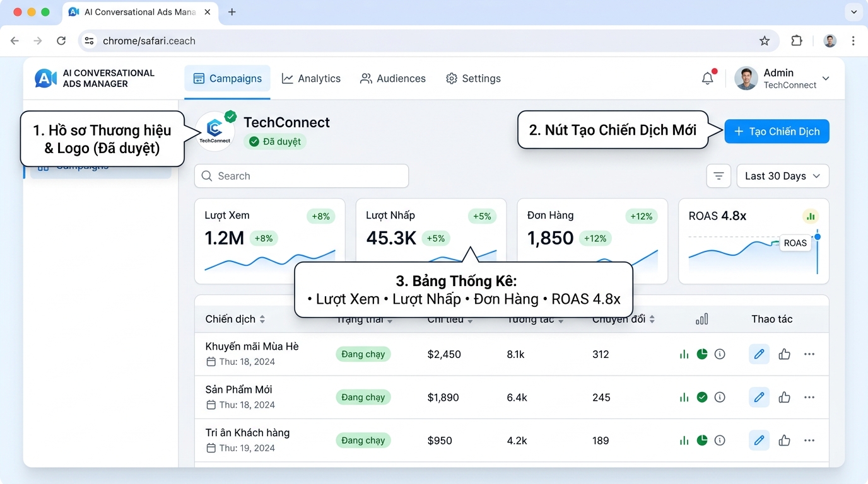Show bar chart for Khuyến mãi Mùa Hè
The height and width of the screenshot is (484, 868).
[684, 354]
